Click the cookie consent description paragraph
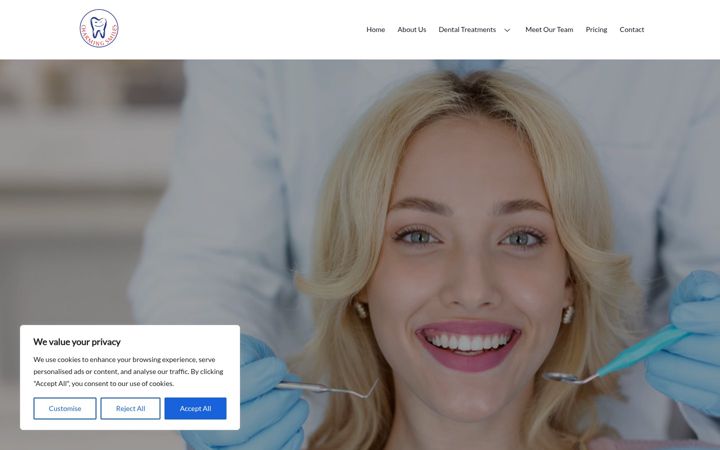The image size is (720, 450). pyautogui.click(x=129, y=371)
